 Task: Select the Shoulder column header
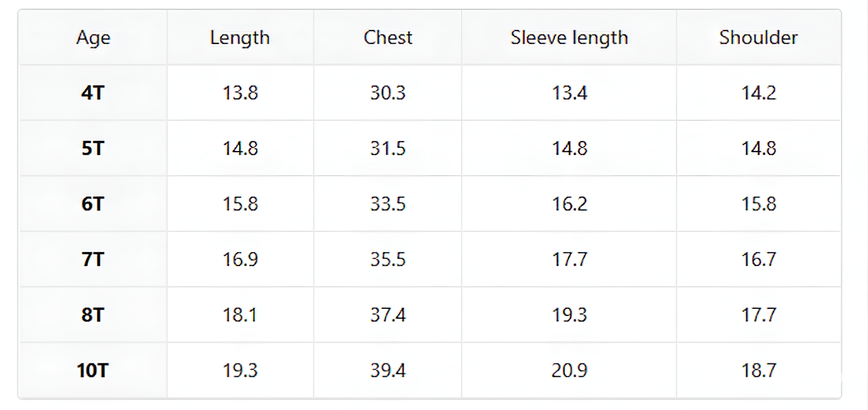pyautogui.click(x=758, y=37)
